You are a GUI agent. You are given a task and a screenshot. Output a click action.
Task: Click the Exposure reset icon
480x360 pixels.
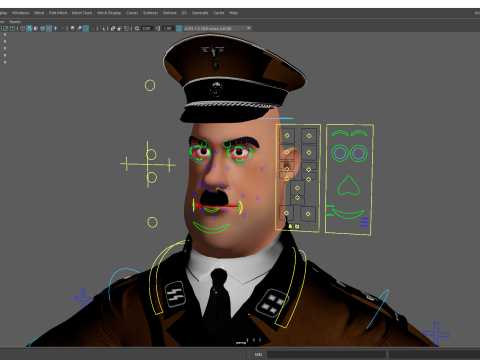point(137,28)
